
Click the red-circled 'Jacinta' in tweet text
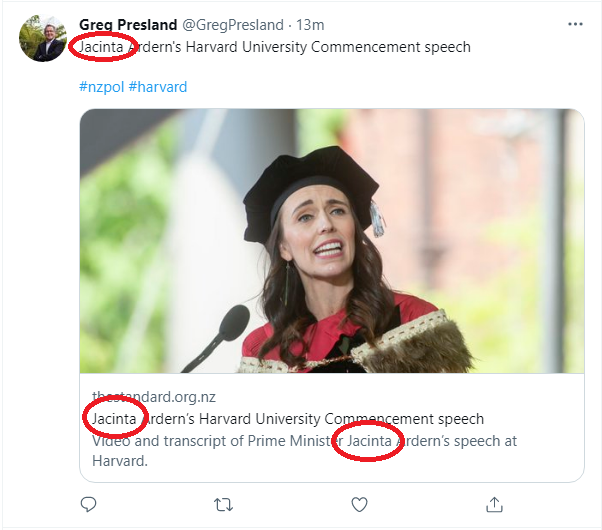103,47
